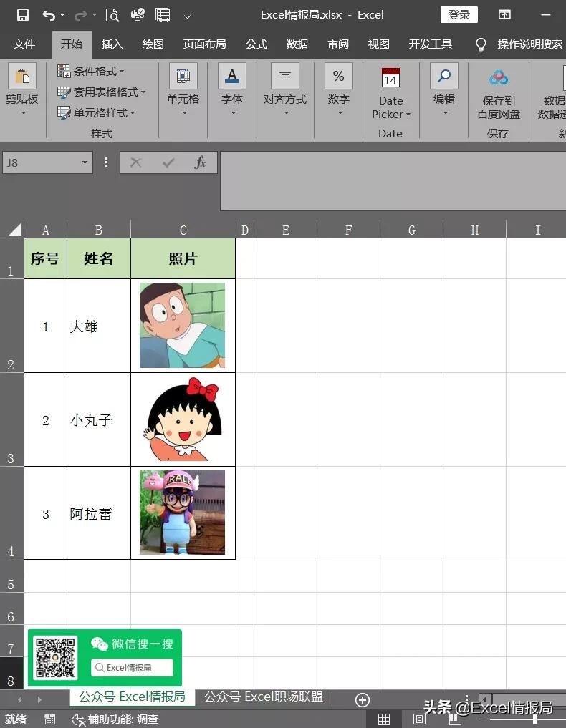Screen dimensions: 566x728
Task: Switch to the 视图 ribbon tab
Action: pos(379,44)
